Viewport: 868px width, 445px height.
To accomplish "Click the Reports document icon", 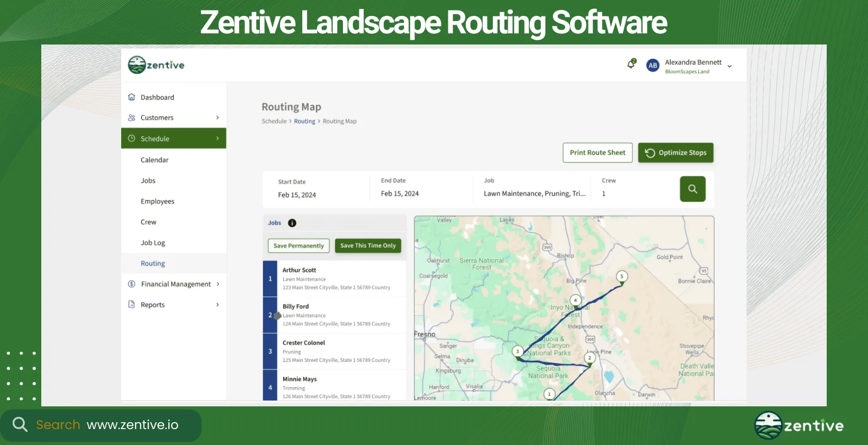I will point(132,305).
